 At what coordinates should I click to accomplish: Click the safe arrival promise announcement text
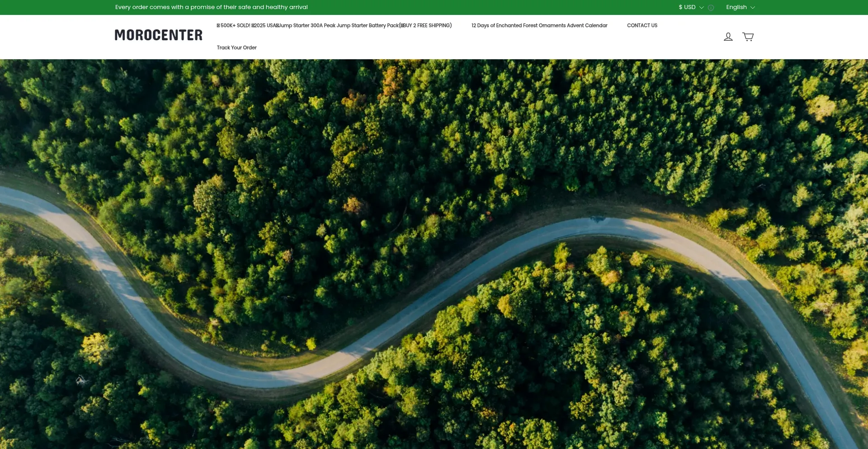coord(211,7)
